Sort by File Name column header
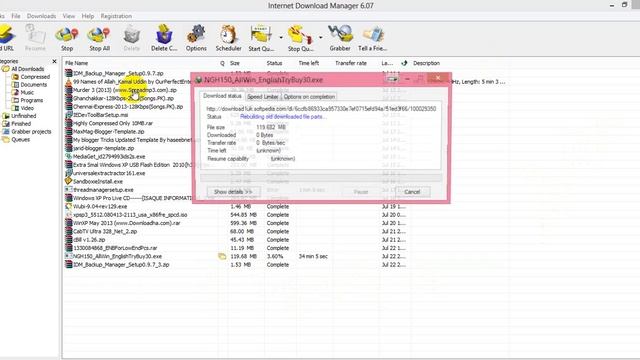Image resolution: width=640 pixels, height=360 pixels. [77, 63]
